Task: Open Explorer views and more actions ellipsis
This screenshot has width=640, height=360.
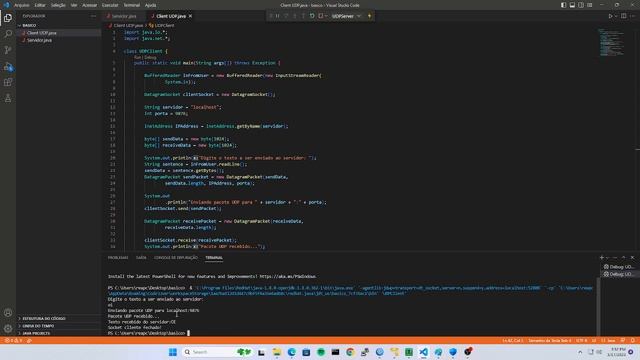Action: (x=93, y=16)
